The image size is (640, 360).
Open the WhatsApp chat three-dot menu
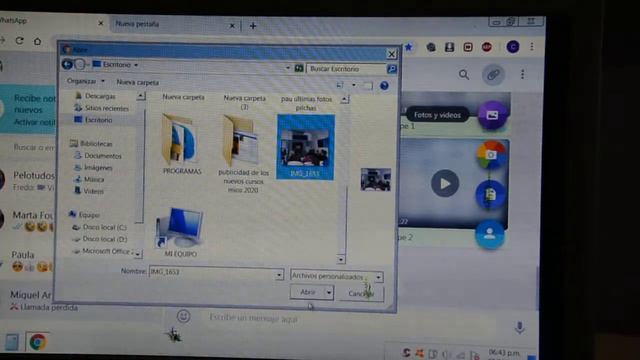[x=522, y=74]
